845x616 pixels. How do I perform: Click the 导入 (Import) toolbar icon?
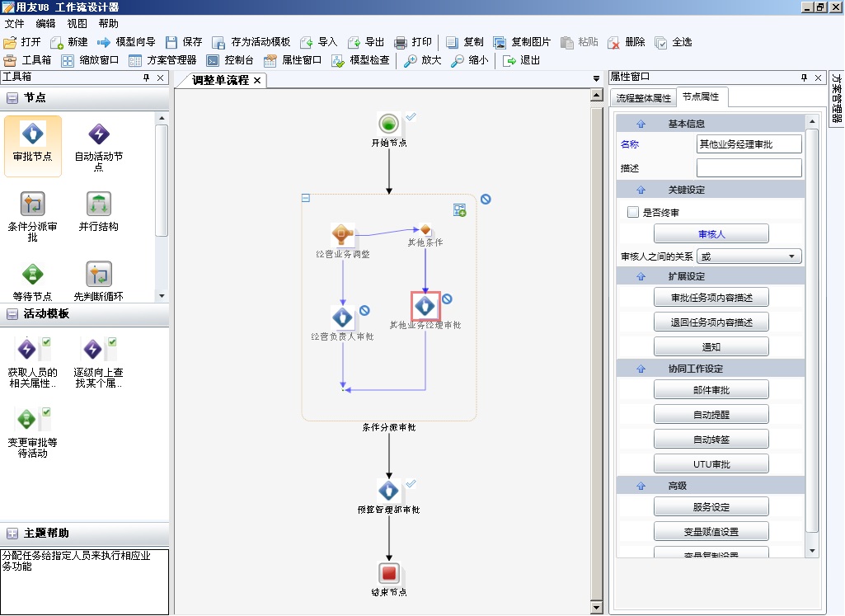click(x=307, y=42)
